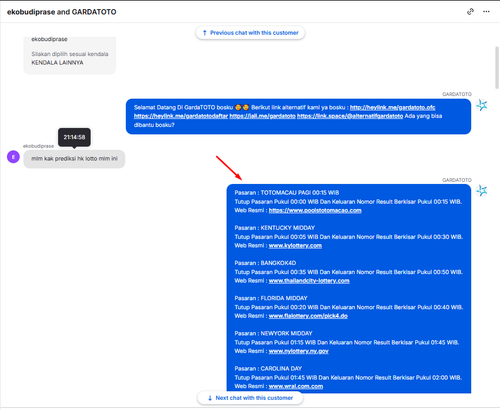This screenshot has width=500, height=410.
Task: Click 'Pasaran : TOTOMACAU PAGI 00:15 WIB' line
Action: (287, 193)
